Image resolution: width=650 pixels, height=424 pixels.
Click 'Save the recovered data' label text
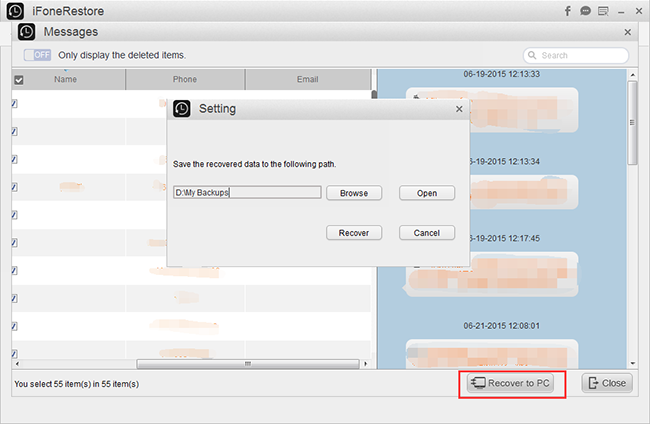click(255, 164)
